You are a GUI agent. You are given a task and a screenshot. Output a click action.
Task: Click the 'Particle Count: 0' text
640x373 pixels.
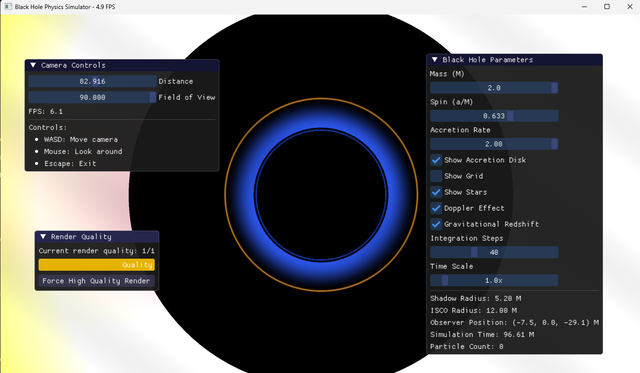(x=467, y=346)
